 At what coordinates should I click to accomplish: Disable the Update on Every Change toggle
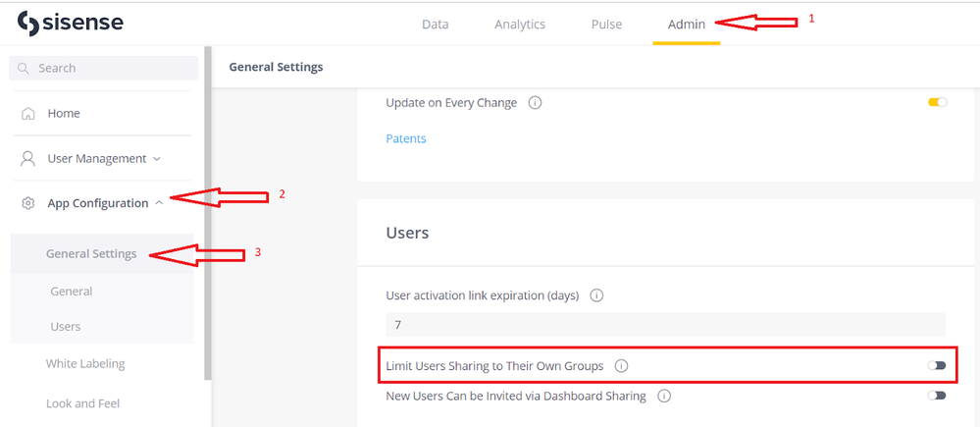[937, 102]
